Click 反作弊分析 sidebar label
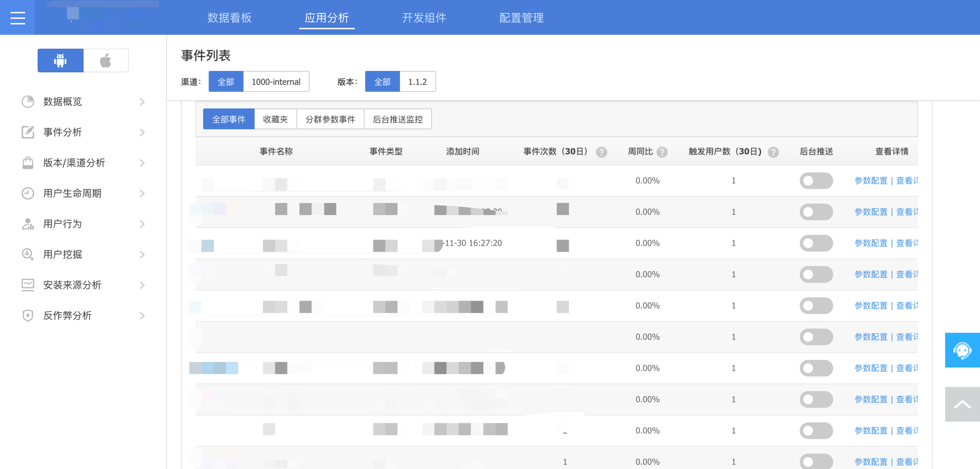Screen dimensions: 980x469 pyautogui.click(x=67, y=315)
